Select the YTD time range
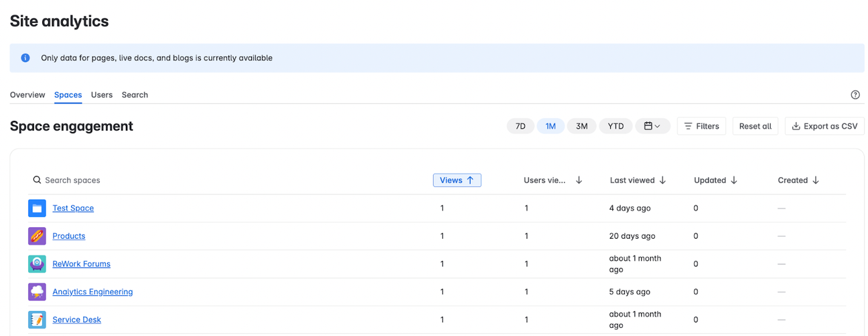Screen dimensions: 868x336 (x=616, y=126)
